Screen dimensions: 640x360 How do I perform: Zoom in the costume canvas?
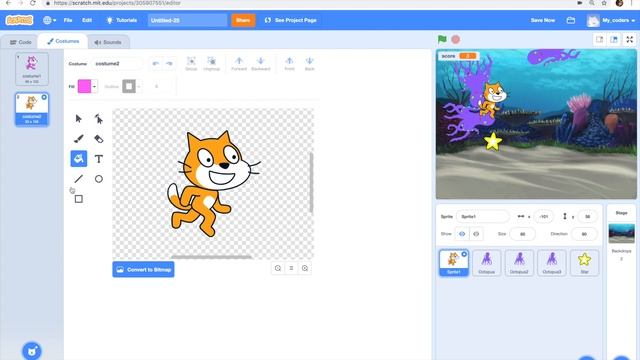coord(305,268)
